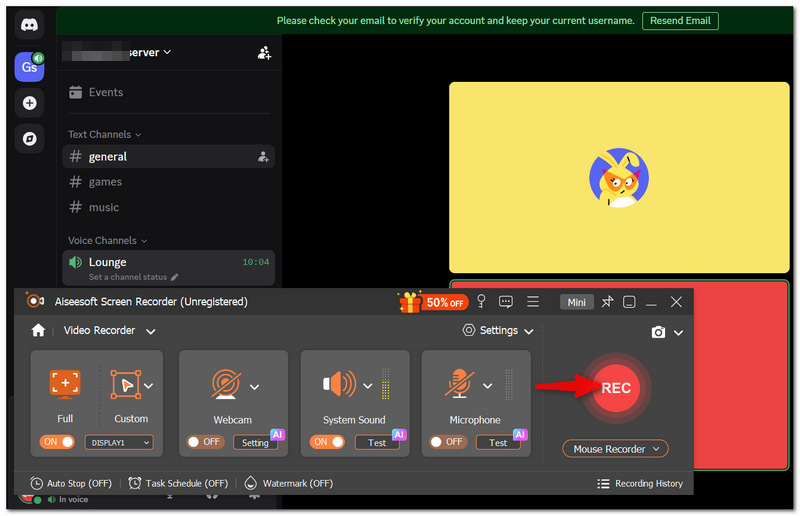Image resolution: width=800 pixels, height=516 pixels.
Task: Click the Aiseesoft float panel icon
Action: pyautogui.click(x=629, y=302)
